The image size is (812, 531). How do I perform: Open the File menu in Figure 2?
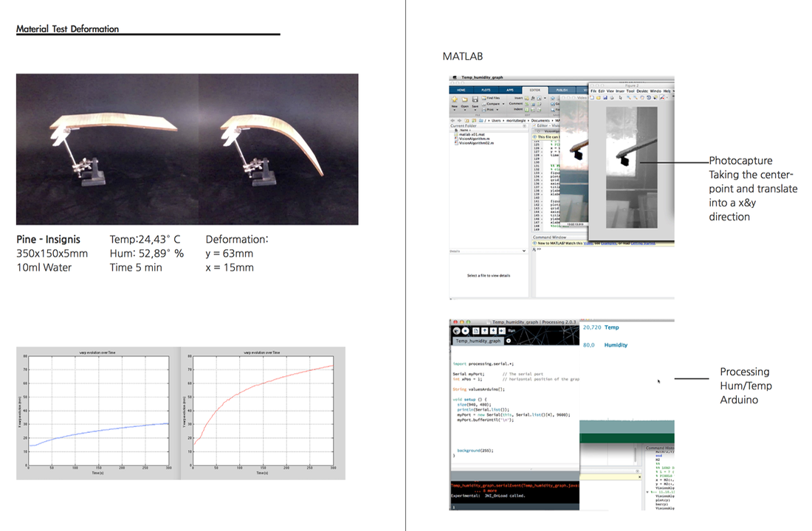point(593,91)
